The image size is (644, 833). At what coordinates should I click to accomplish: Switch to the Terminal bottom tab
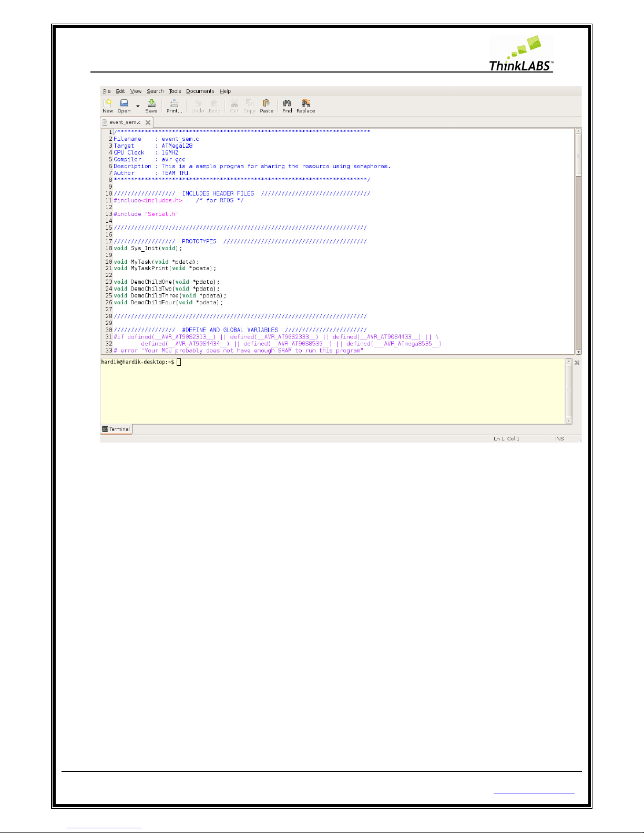[x=116, y=429]
